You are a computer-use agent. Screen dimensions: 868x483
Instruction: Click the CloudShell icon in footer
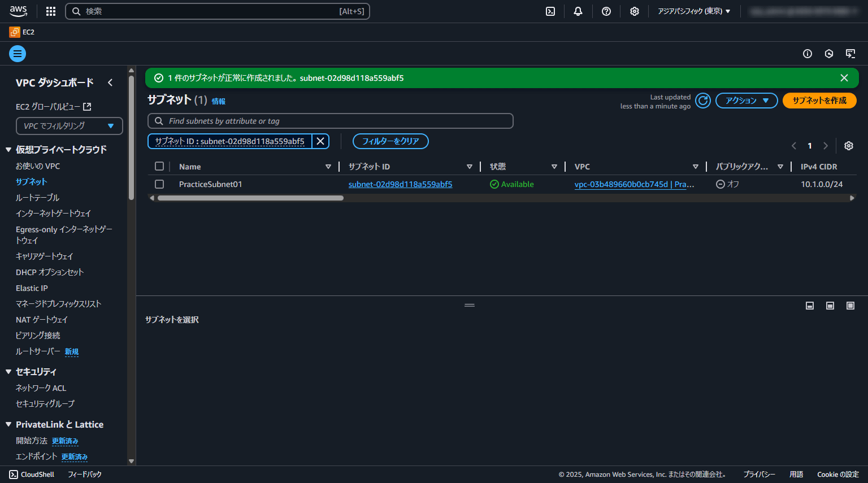pyautogui.click(x=14, y=475)
